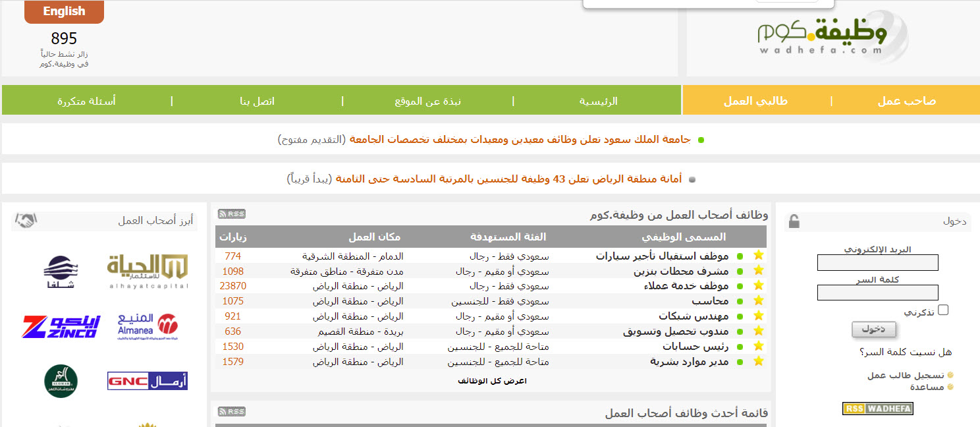Viewport: 980px width, 427px height.
Task: Click the زيارات column header
Action: pyautogui.click(x=233, y=237)
